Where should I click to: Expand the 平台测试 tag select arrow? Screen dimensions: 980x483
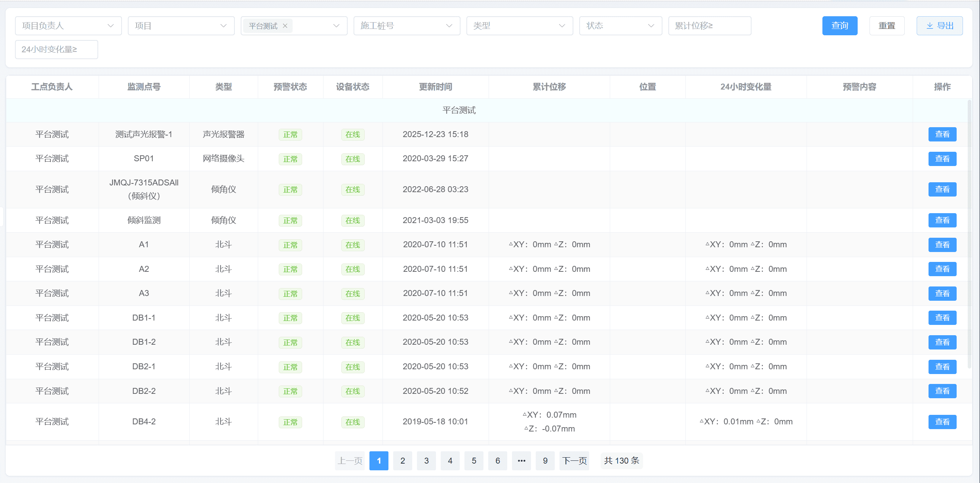[336, 26]
